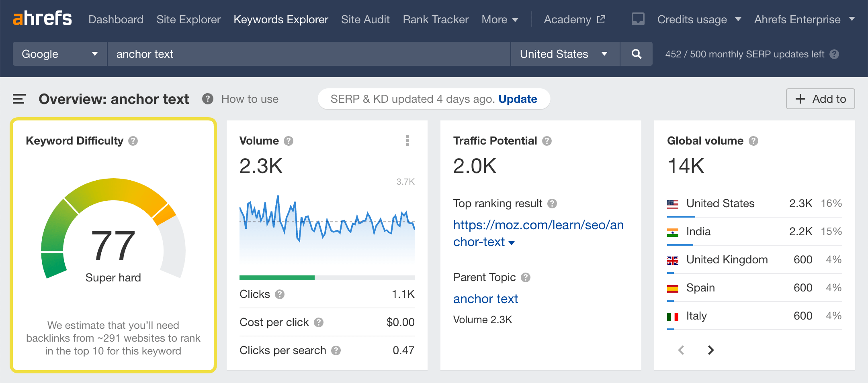Click the Keyword Difficulty help icon
The image size is (868, 383).
pos(134,141)
